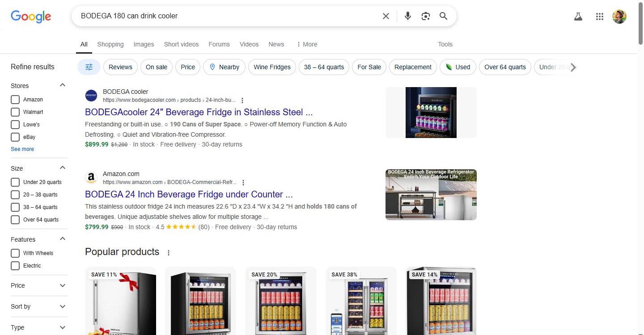The height and width of the screenshot is (335, 644).
Task: Tick the eBay store checkbox
Action: 15,137
